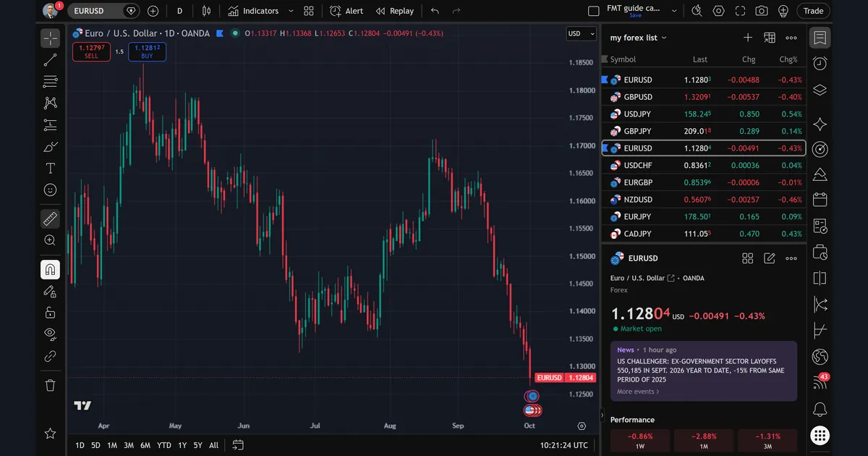Viewport: 868px width, 456px height.
Task: Open the forecasting and measurement tools
Action: pyautogui.click(x=50, y=125)
